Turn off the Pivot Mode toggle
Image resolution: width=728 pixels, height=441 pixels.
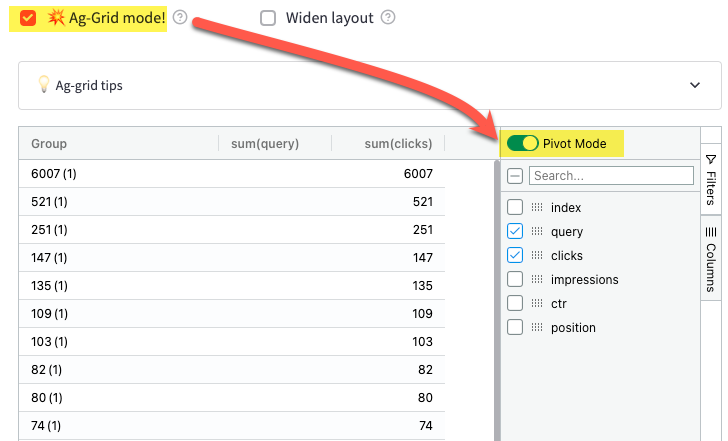click(x=523, y=144)
